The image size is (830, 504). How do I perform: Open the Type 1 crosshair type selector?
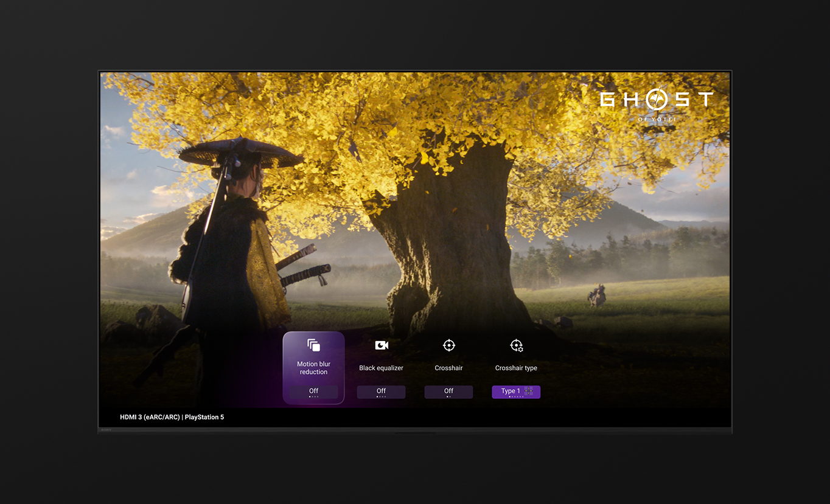pos(516,392)
